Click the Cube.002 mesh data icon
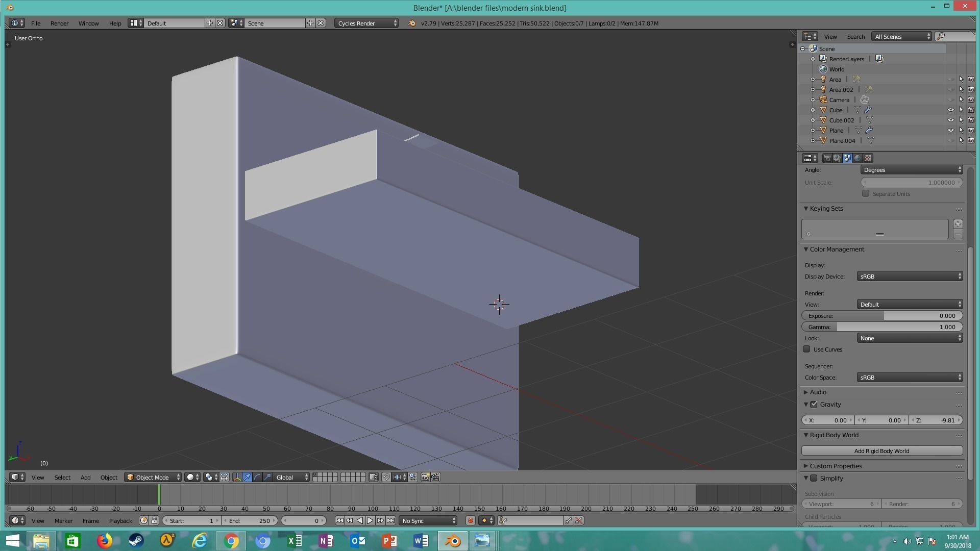The image size is (980, 551). [869, 120]
